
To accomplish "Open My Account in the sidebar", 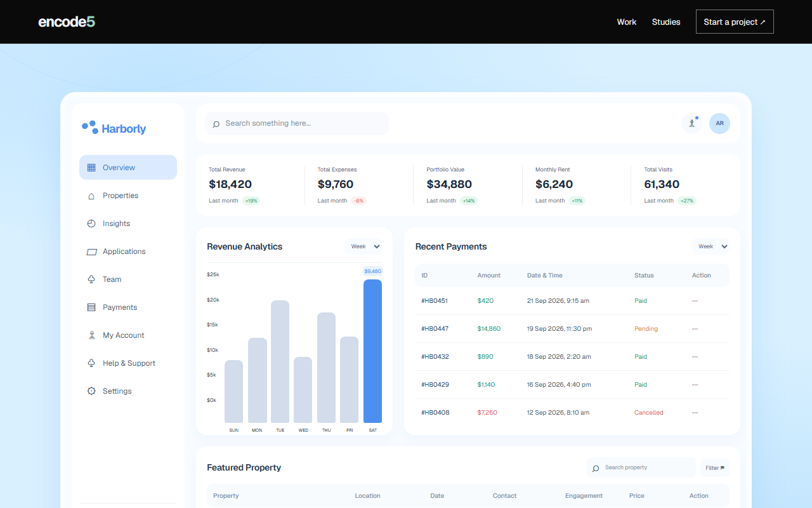I will [128, 335].
